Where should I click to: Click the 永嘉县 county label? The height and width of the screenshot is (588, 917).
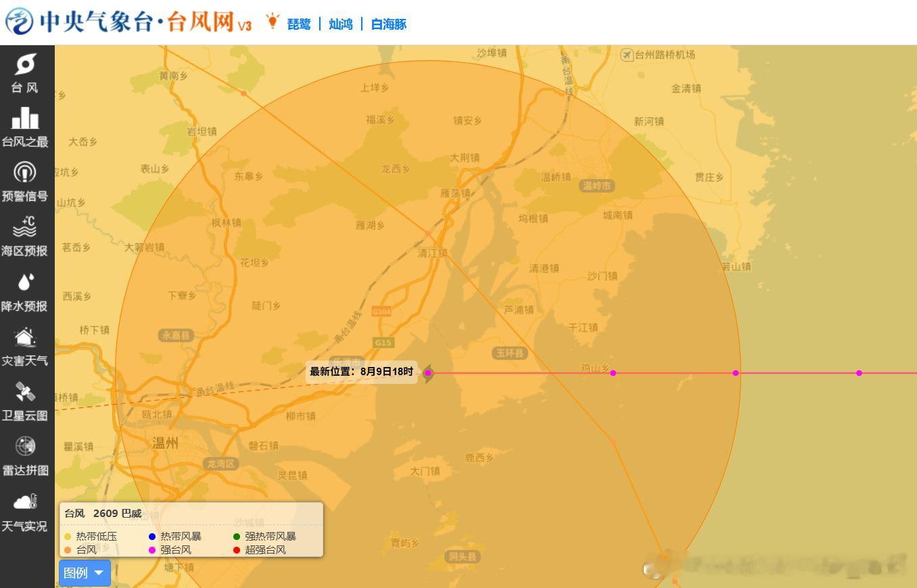tap(177, 335)
